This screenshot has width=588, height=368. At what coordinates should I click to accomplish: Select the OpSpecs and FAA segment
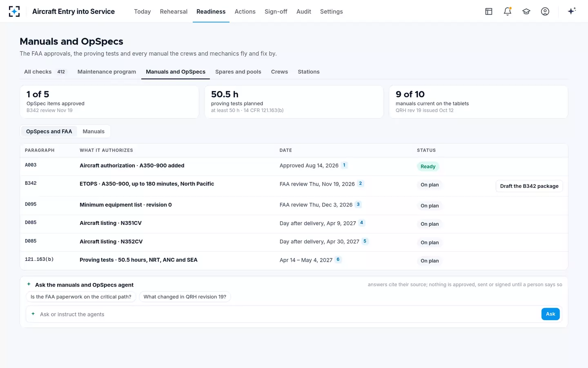49,131
